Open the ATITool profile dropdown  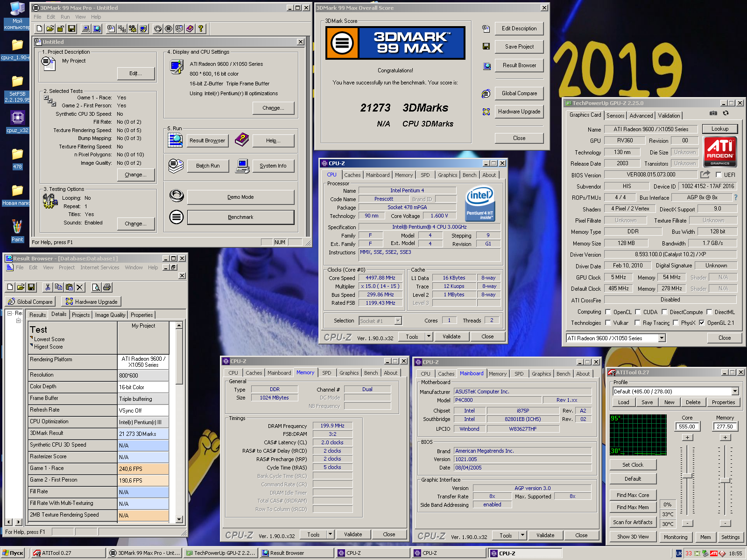tap(735, 391)
